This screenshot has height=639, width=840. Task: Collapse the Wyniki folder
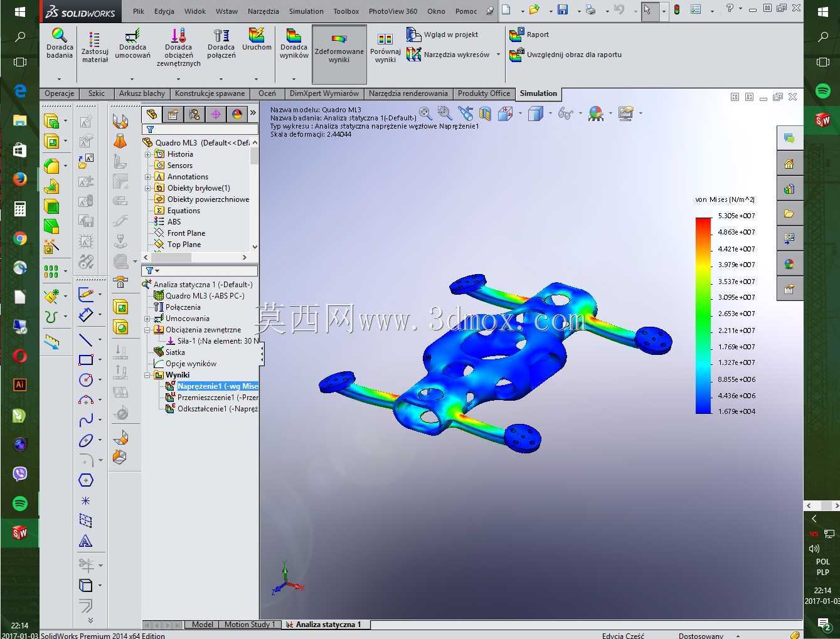click(x=147, y=375)
